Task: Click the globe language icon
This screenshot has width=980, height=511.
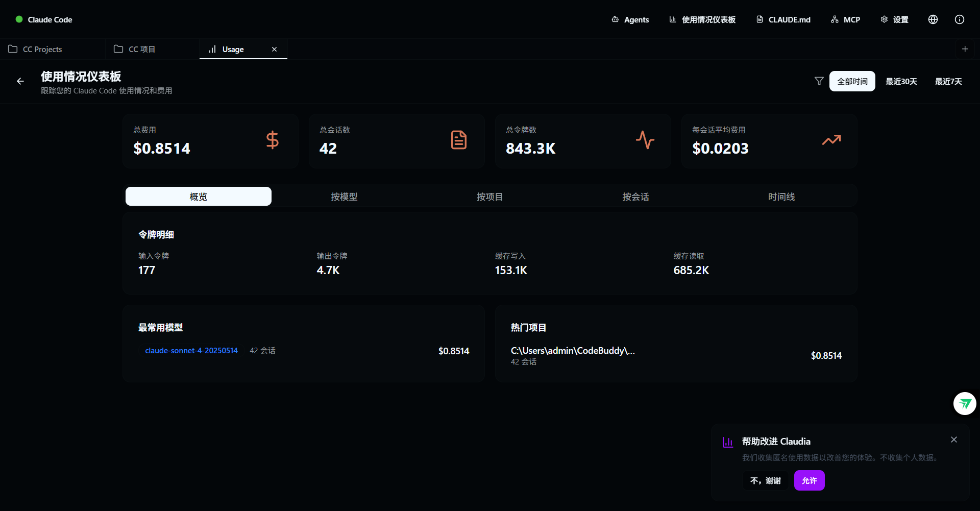Action: [933, 19]
